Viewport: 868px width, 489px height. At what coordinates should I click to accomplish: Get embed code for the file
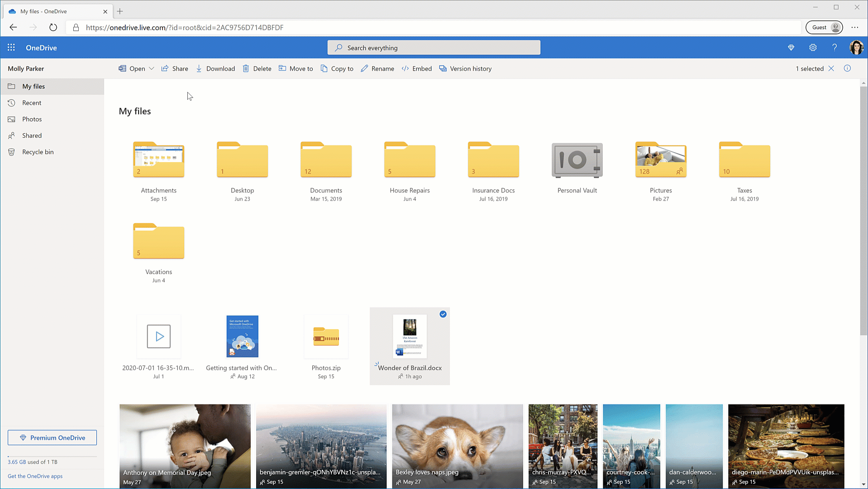point(416,68)
